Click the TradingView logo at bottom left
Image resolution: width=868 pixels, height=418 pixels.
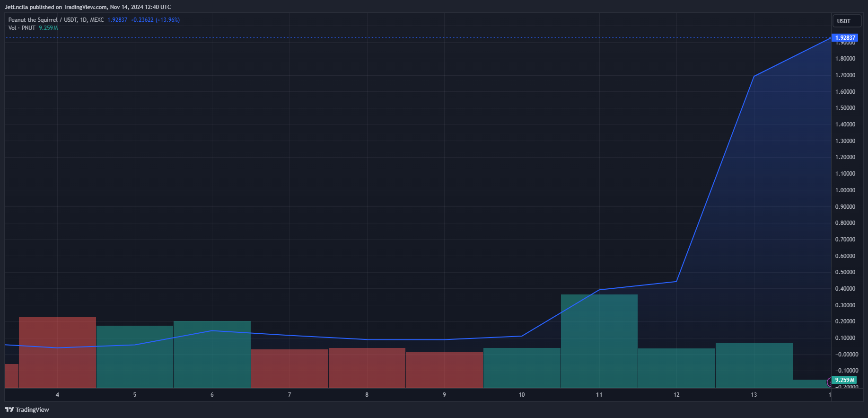pyautogui.click(x=27, y=409)
